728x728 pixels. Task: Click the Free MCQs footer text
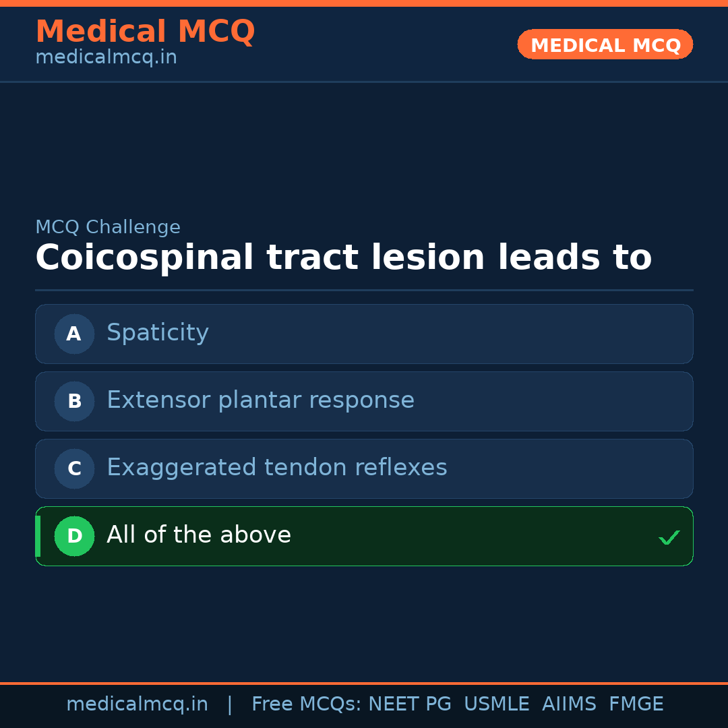tap(306, 704)
